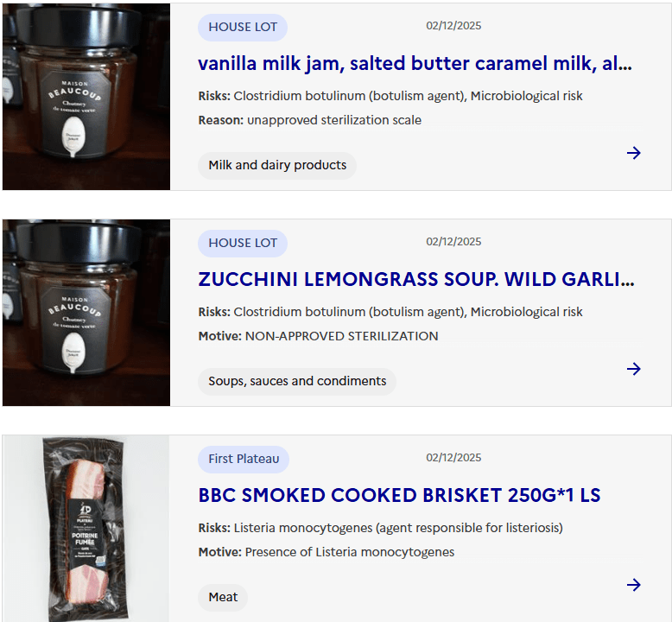The width and height of the screenshot is (672, 622).
Task: Click HOUSE LOT badge on zucchini soup card
Action: [x=243, y=243]
